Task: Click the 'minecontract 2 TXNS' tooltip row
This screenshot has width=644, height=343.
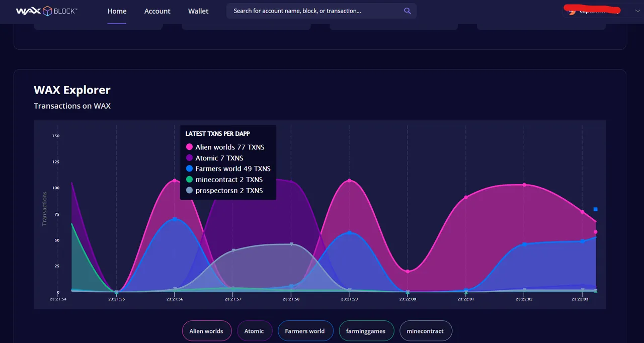Action: coord(224,180)
